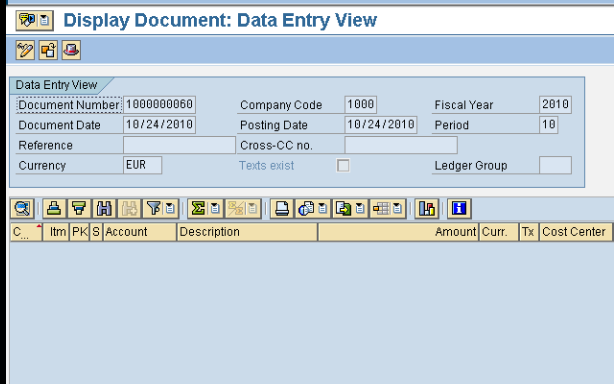
Task: Click the 'Texts exist' label
Action: point(267,166)
